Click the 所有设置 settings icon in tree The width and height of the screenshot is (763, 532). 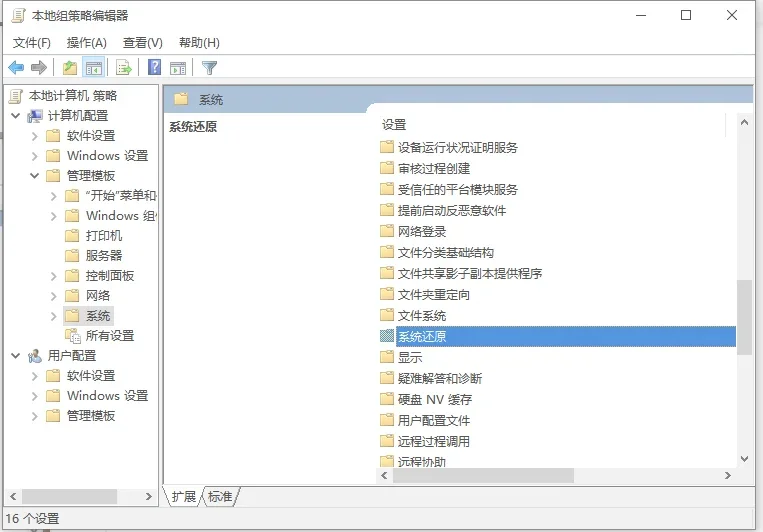click(x=73, y=336)
